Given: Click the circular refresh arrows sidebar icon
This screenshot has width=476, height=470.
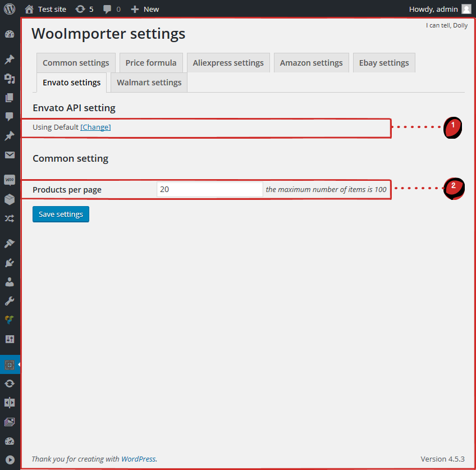Looking at the screenshot, I should [x=10, y=384].
